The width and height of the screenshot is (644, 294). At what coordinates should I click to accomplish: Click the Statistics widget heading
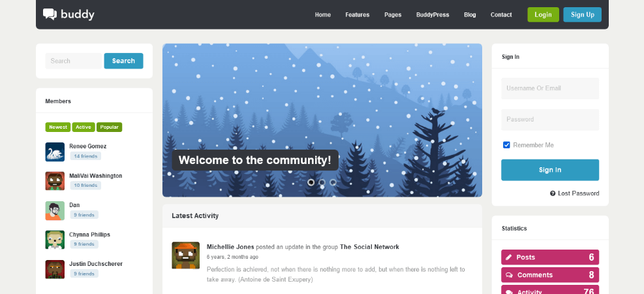click(x=514, y=229)
